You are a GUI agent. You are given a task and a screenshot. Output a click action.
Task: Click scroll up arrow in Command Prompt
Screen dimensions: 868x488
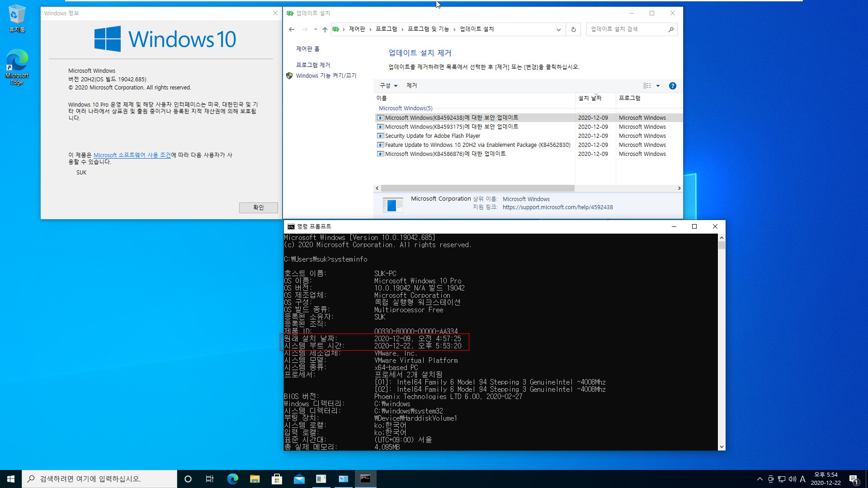(722, 238)
